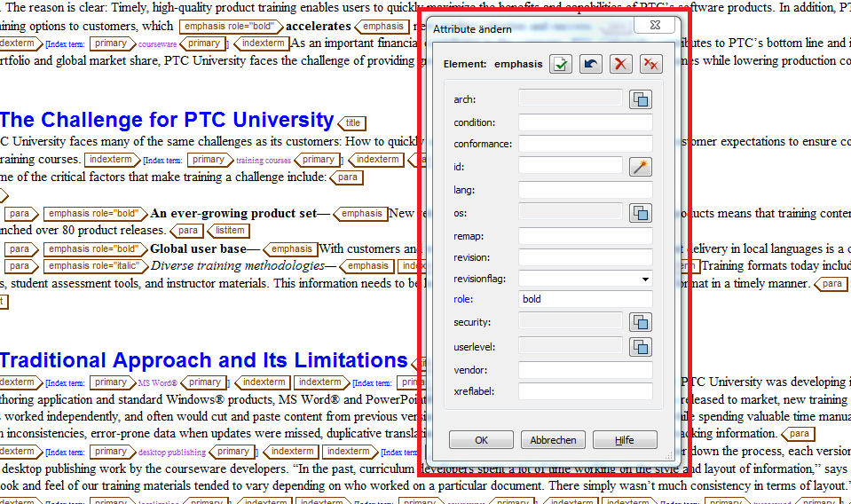Click emphasis end tag after 'Global user base'
This screenshot has width=851, height=504.
pos(290,249)
